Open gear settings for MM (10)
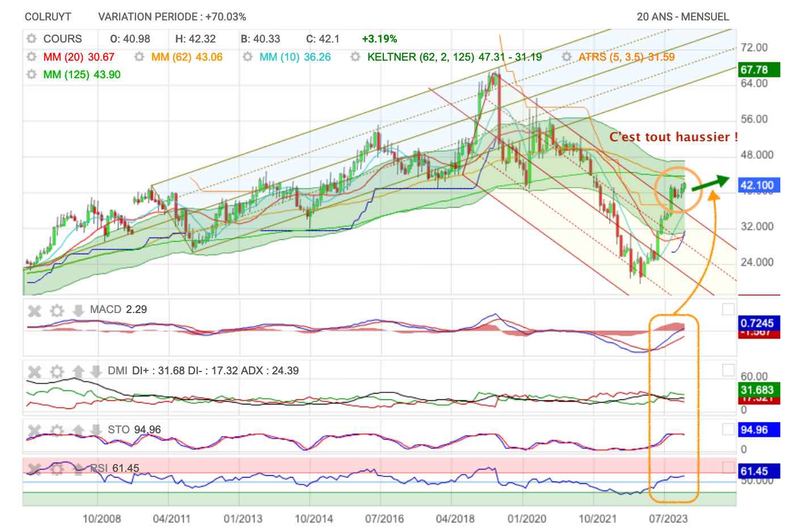 pyautogui.click(x=247, y=57)
